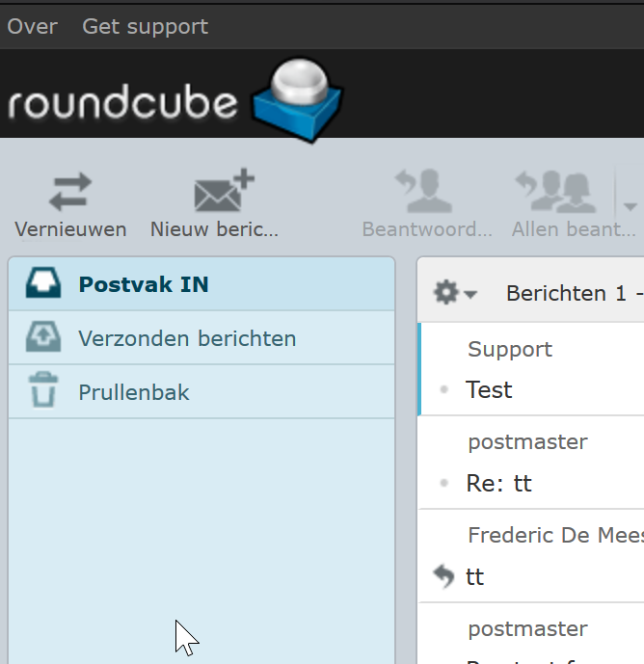Toggle the status dot next to Test message
644x664 pixels.
[x=443, y=390]
